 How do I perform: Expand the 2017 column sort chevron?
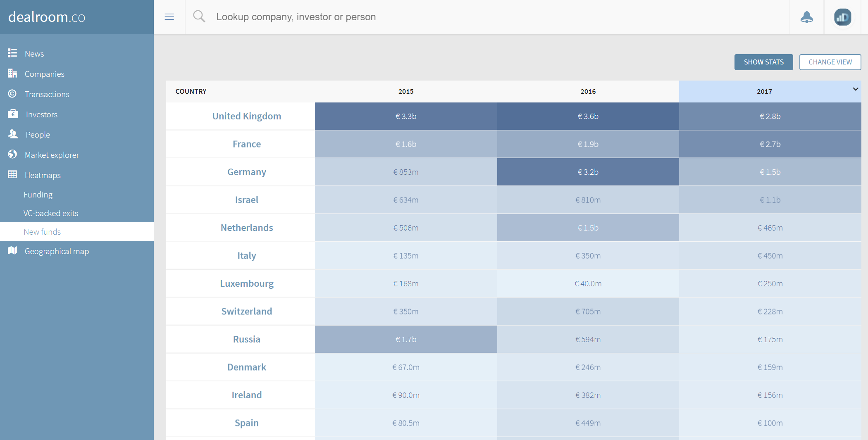pos(855,89)
